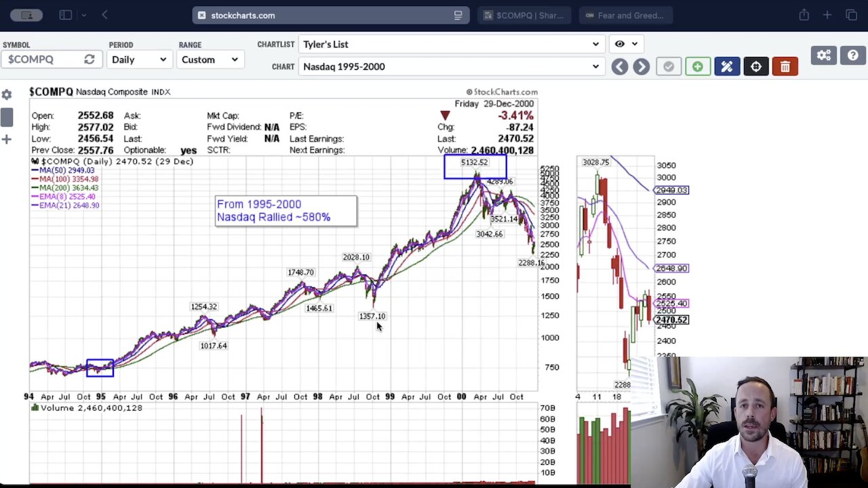
Task: Click the -3.41% change value
Action: click(x=515, y=115)
